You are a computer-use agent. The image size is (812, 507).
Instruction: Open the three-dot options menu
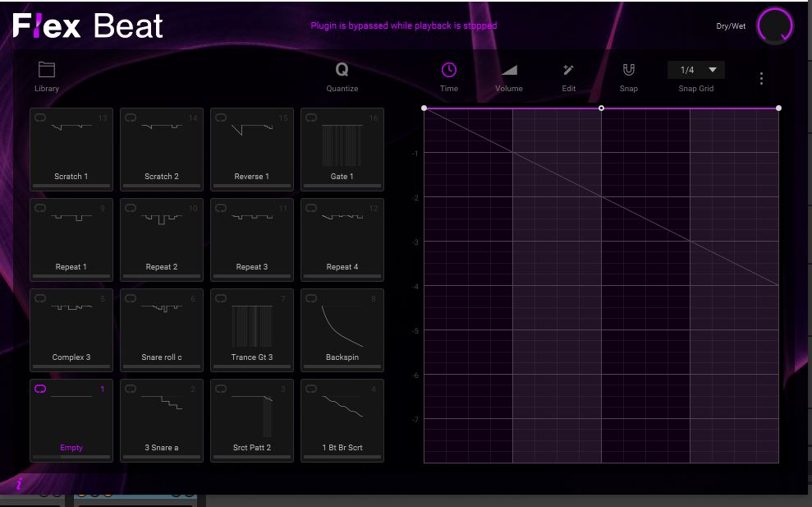(760, 78)
